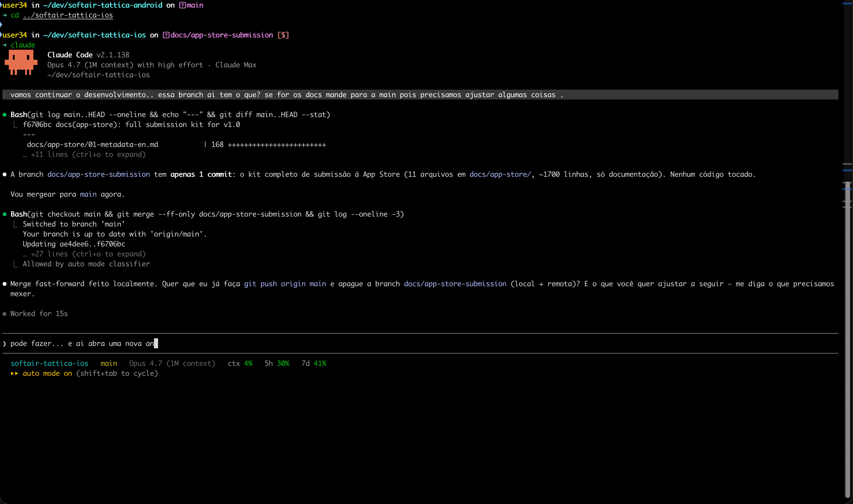Toggle 'auto mode on' status indicator

click(x=47, y=373)
